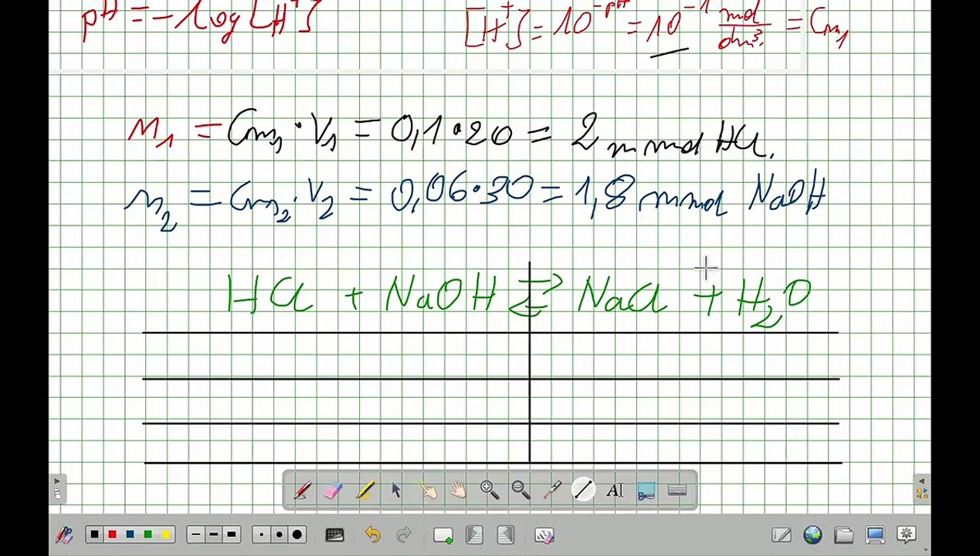The height and width of the screenshot is (556, 980).
Task: Show the desktop with monitor icon
Action: pos(875,534)
